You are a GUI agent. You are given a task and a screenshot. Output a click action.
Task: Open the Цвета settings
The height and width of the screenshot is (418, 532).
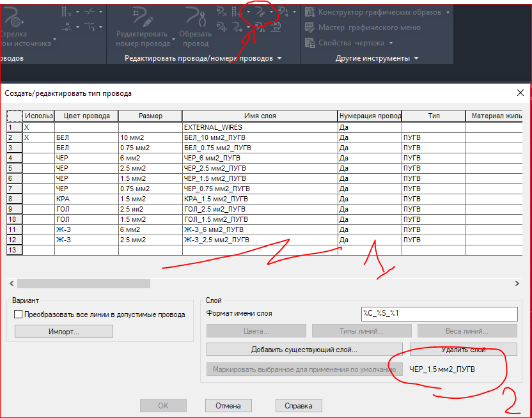(256, 330)
